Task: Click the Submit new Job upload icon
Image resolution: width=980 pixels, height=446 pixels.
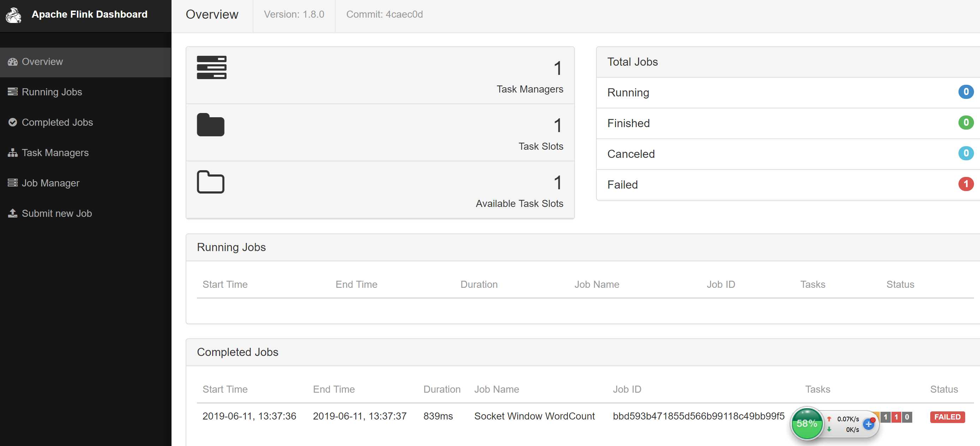Action: [13, 213]
